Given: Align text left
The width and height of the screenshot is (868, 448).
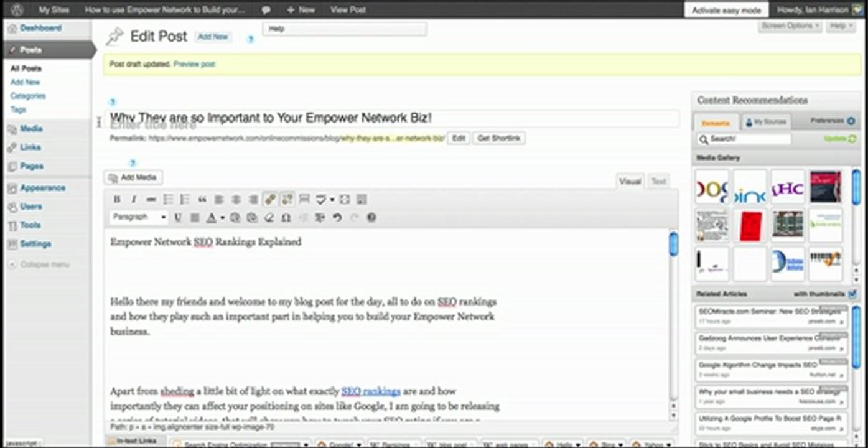Looking at the screenshot, I should click(219, 200).
